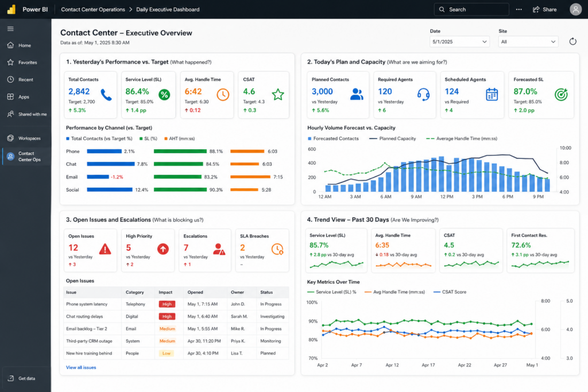Click the person alert icon on Escalations card

coord(219,249)
